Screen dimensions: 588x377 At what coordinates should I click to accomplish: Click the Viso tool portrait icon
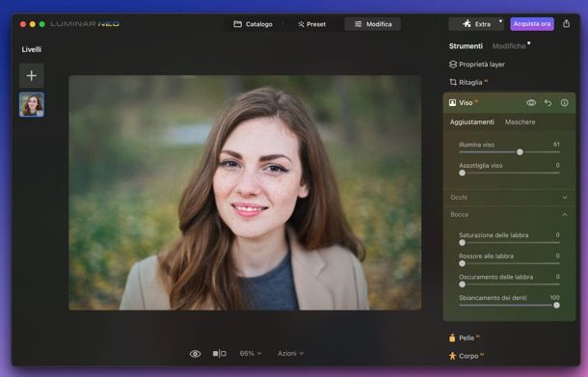point(453,103)
